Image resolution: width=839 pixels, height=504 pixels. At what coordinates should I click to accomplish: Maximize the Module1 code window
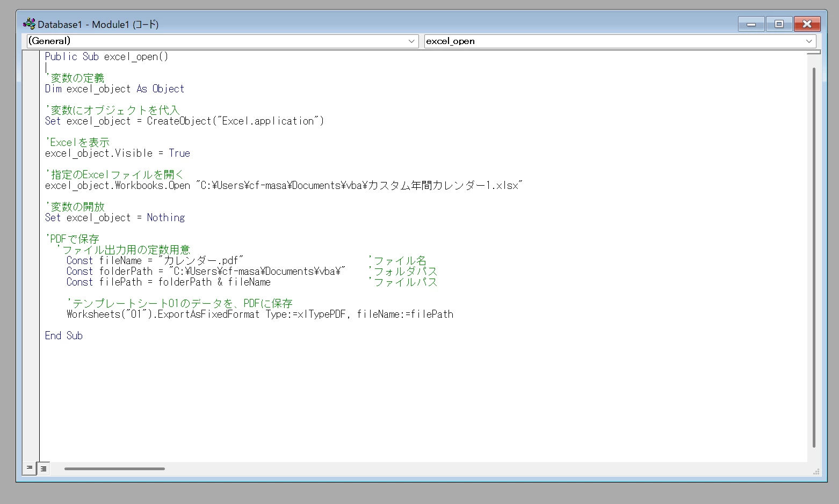(779, 24)
